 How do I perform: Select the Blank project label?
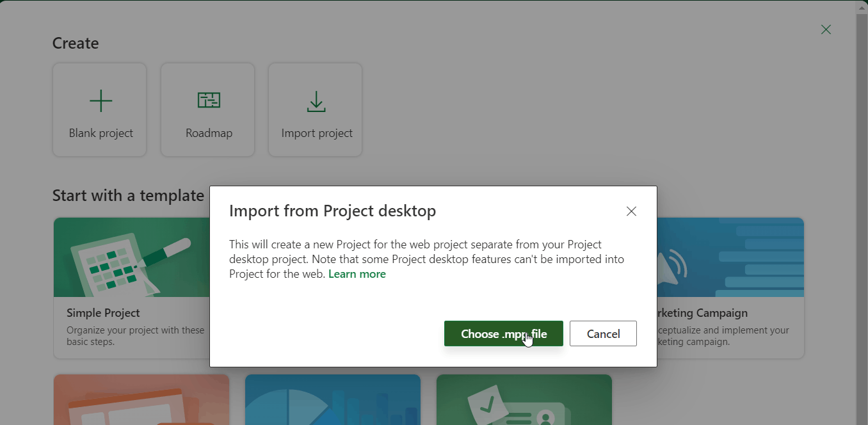click(x=101, y=133)
